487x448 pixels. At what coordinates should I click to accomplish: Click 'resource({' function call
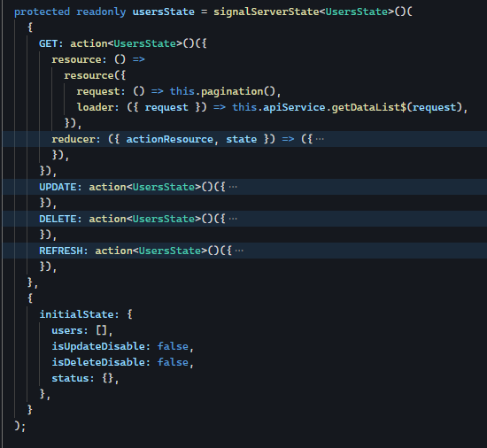(x=95, y=75)
